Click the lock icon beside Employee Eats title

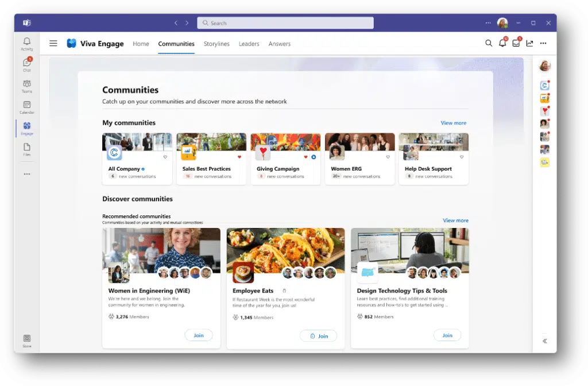pos(284,291)
